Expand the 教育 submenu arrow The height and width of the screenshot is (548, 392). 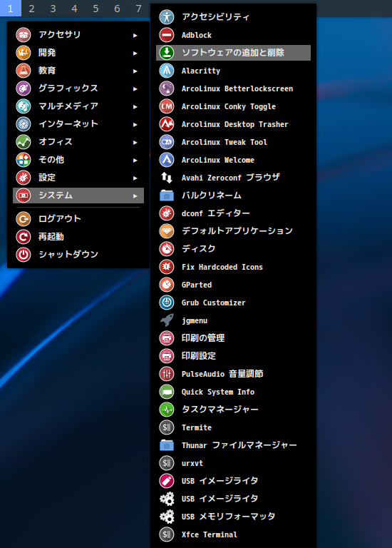coord(135,71)
